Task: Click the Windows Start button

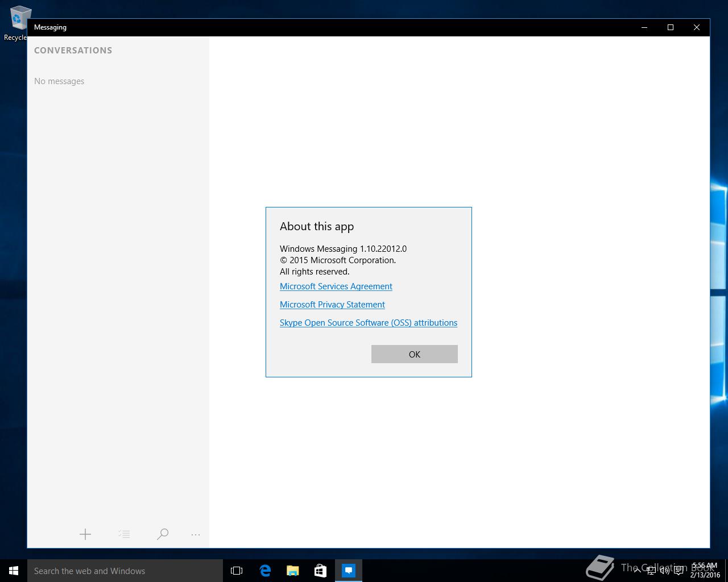Action: 14,571
